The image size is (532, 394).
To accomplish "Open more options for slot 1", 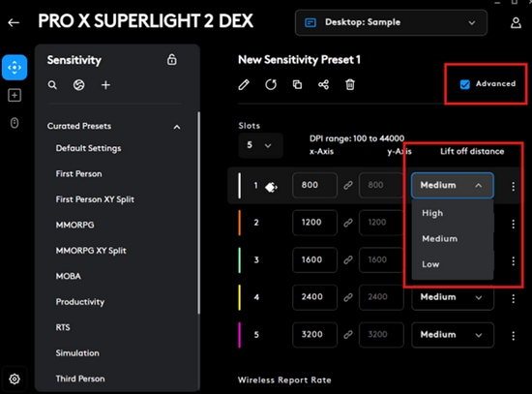I will click(x=513, y=186).
